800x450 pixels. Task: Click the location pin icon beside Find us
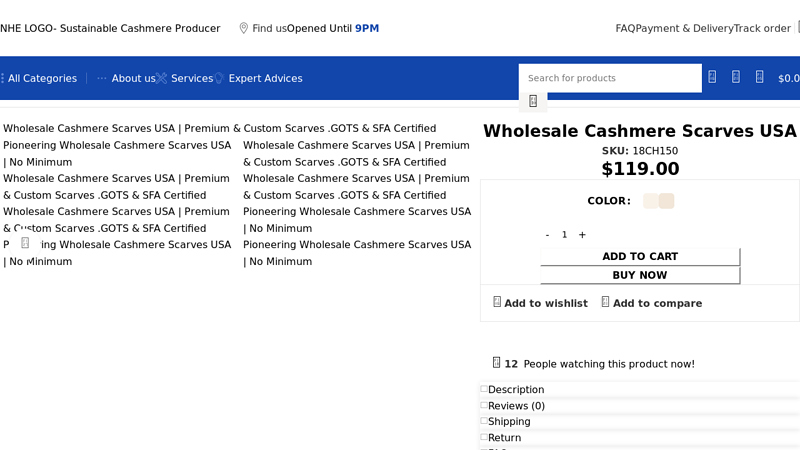(243, 29)
